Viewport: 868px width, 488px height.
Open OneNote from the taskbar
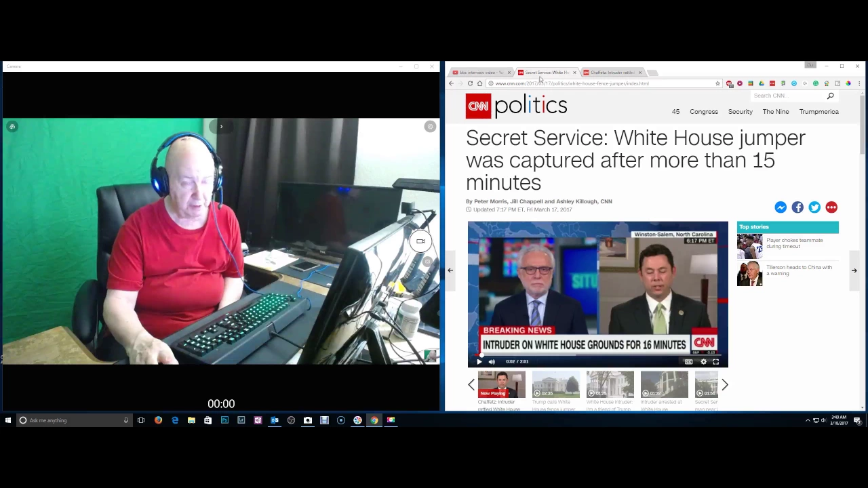[258, 420]
